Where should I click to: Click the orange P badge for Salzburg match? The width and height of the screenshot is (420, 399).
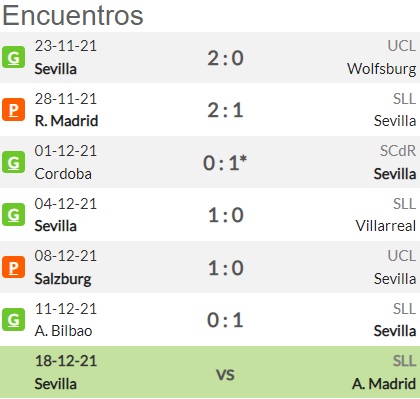pos(13,267)
